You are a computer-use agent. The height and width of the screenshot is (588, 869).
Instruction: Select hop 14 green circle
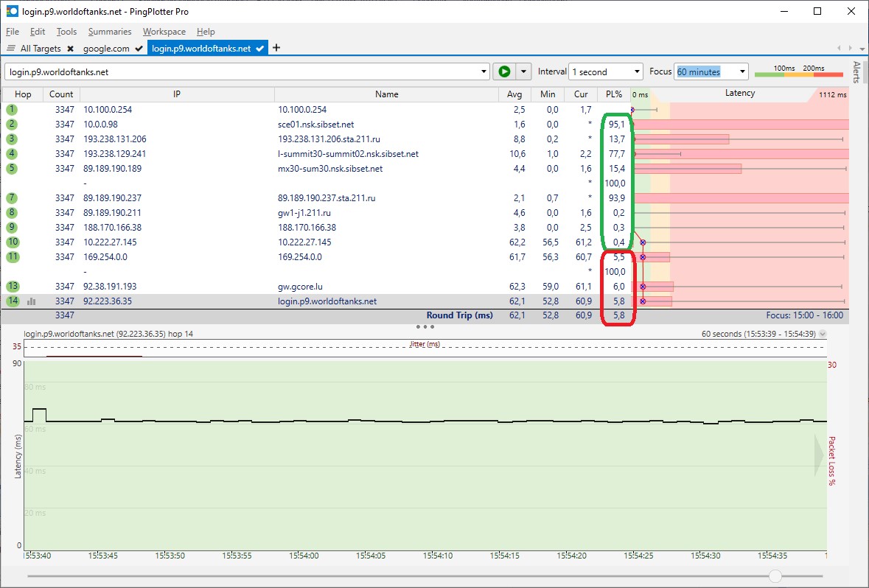point(13,301)
